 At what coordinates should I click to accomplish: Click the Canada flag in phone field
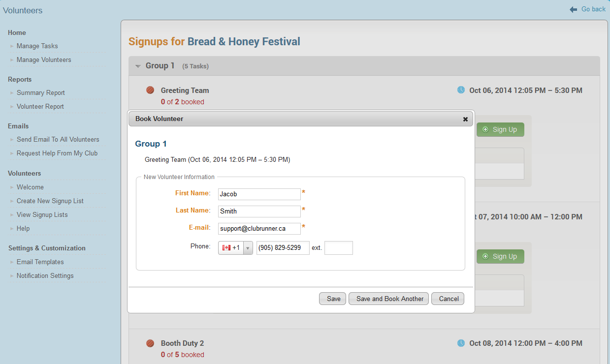pyautogui.click(x=226, y=248)
